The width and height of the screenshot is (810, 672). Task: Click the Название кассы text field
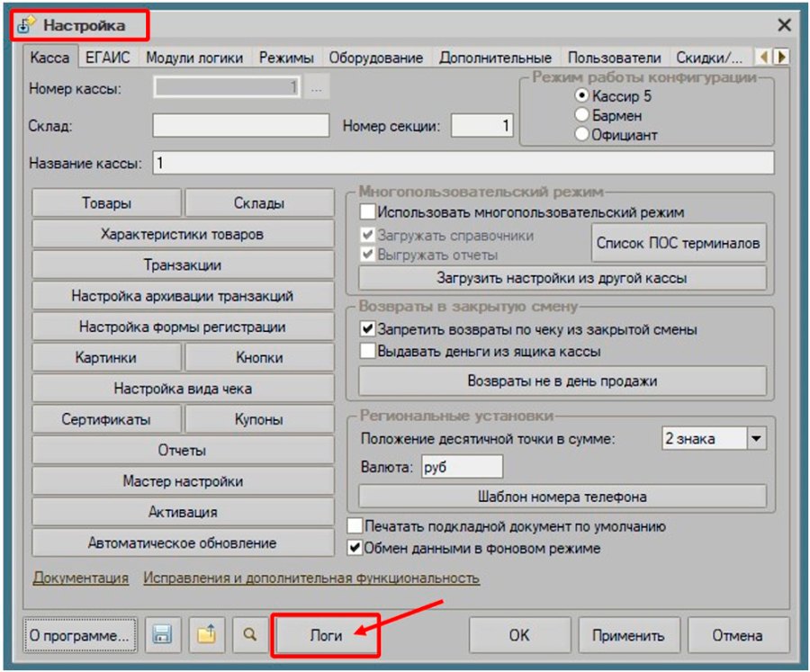(463, 163)
